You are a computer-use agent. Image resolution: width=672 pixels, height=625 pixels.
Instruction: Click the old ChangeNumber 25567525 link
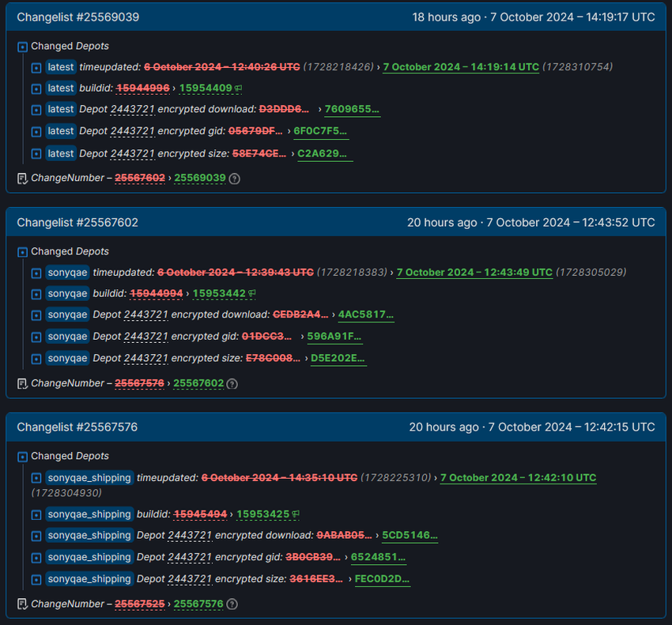[140, 604]
